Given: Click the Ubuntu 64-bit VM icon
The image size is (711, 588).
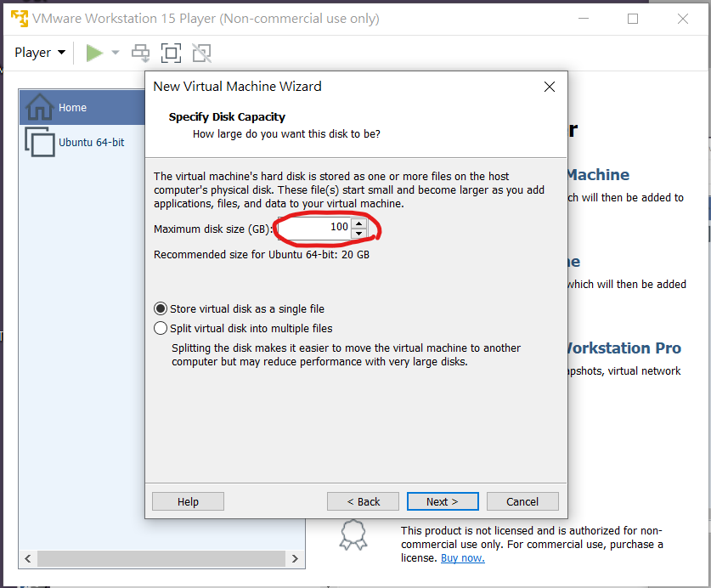Looking at the screenshot, I should coord(40,142).
